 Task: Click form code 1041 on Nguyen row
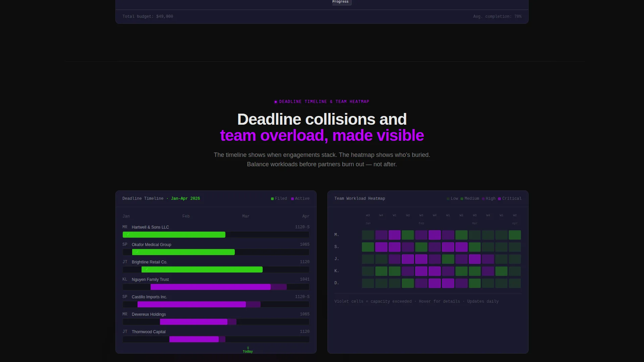point(305,279)
